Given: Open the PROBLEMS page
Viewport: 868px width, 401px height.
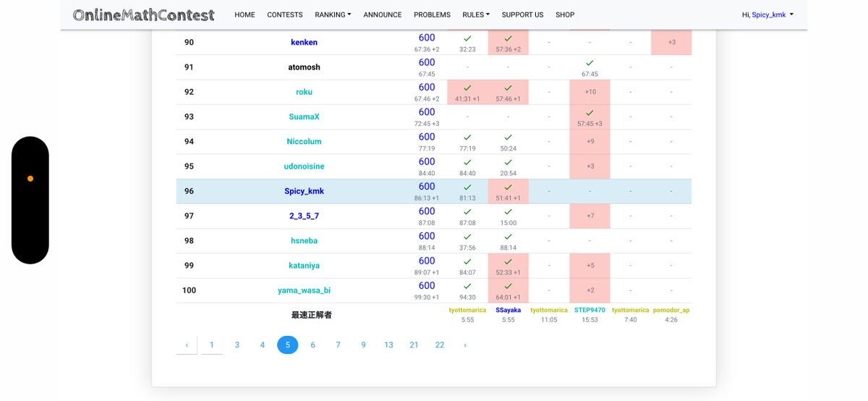Looking at the screenshot, I should click(x=432, y=14).
